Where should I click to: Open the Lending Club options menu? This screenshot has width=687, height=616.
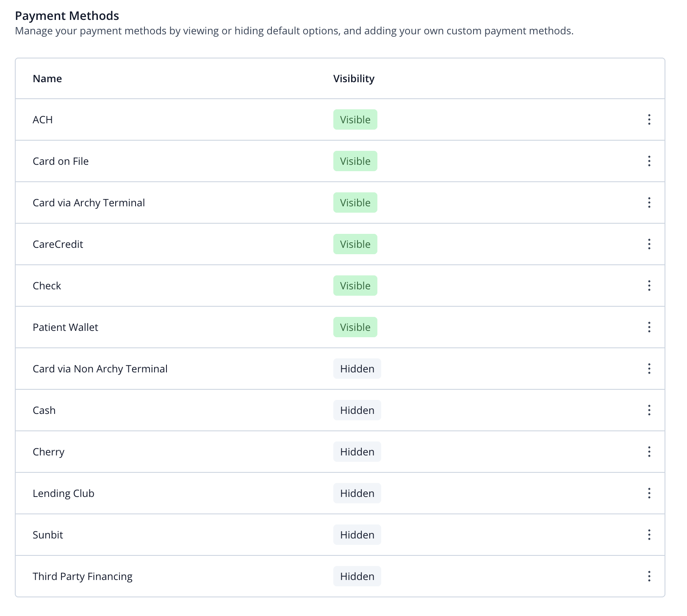coord(649,493)
